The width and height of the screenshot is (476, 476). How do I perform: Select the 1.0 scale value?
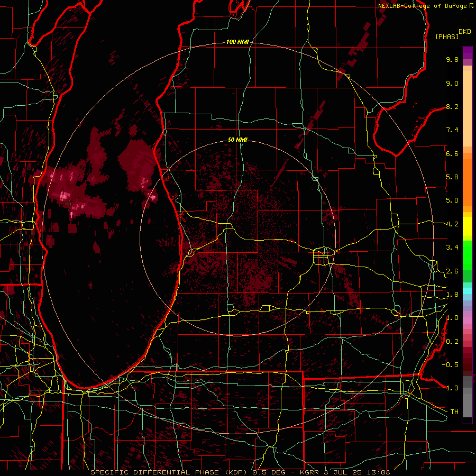pos(452,318)
